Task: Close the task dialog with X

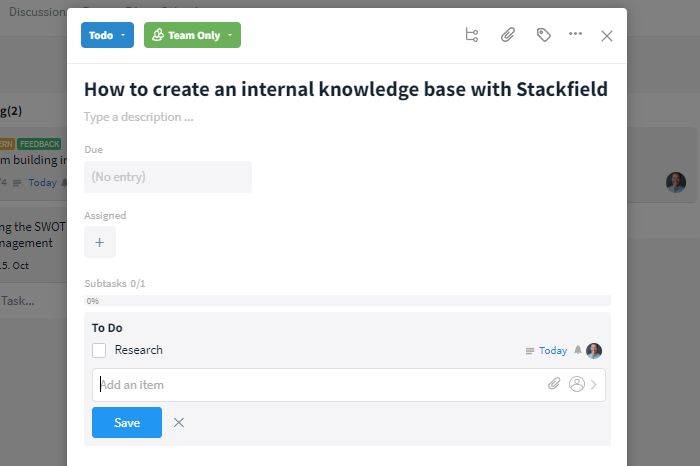Action: coord(607,36)
